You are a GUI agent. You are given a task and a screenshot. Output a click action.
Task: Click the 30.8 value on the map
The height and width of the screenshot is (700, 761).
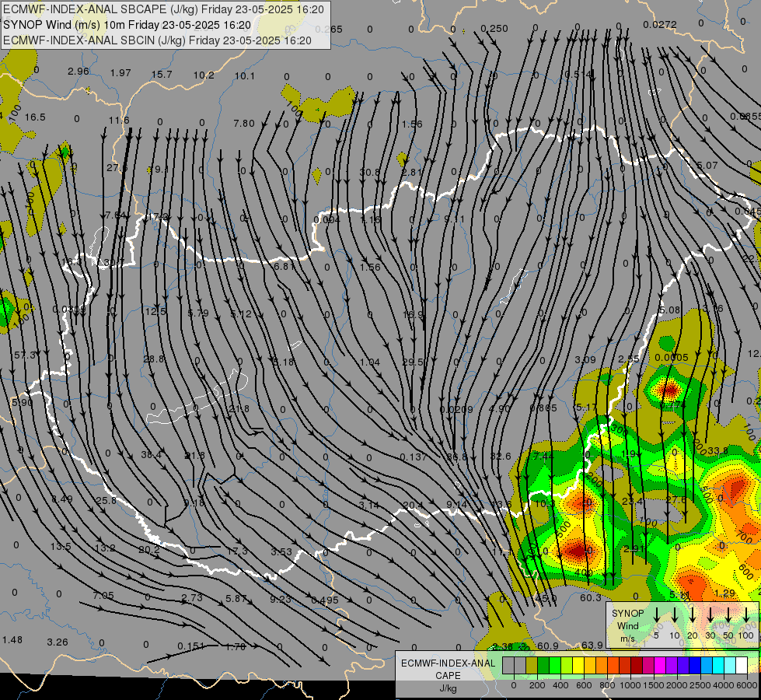(x=370, y=172)
